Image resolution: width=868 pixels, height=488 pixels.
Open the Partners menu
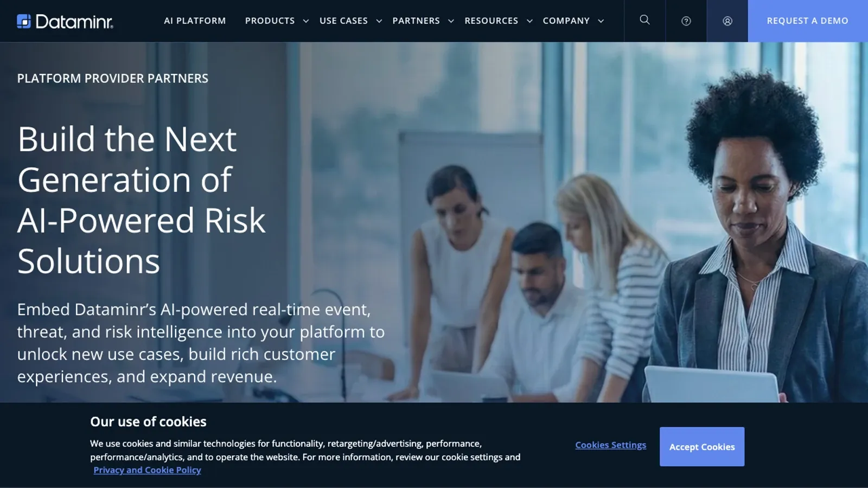(x=416, y=21)
